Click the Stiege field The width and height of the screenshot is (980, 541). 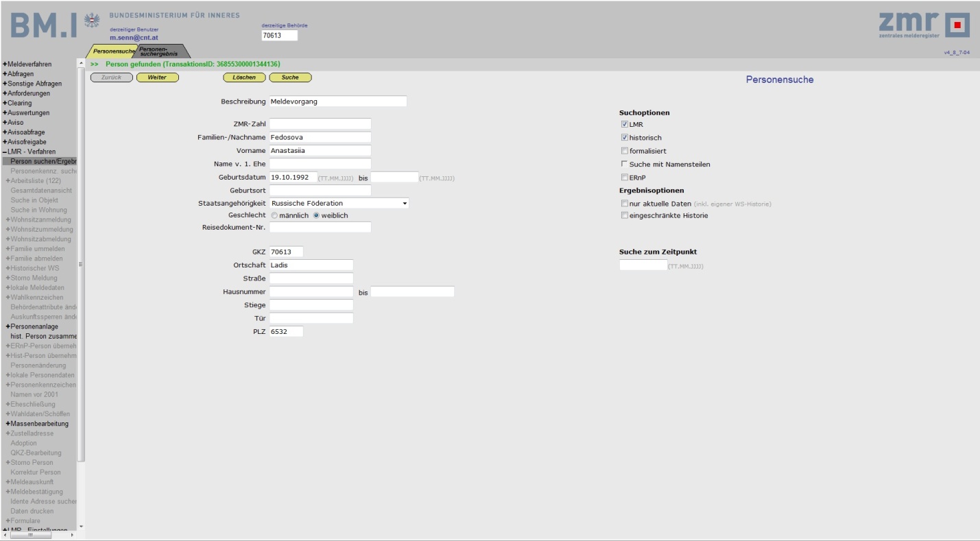[x=311, y=305]
